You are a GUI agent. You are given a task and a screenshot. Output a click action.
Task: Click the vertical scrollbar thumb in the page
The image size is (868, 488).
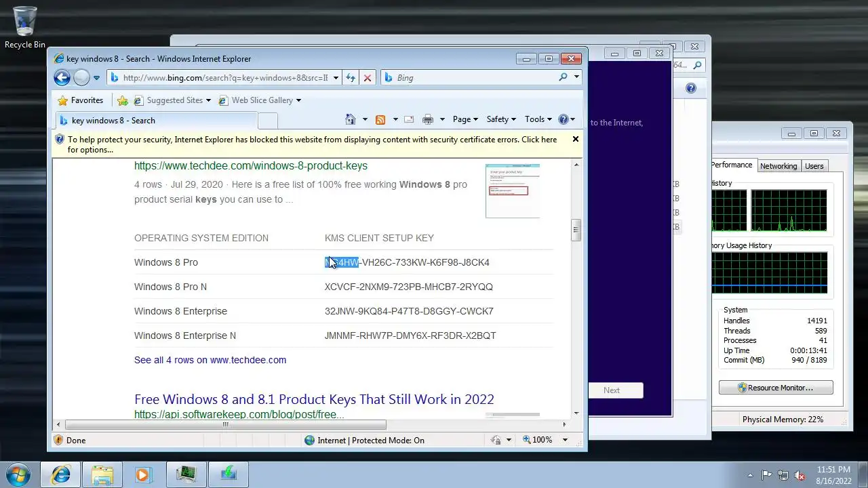(576, 230)
